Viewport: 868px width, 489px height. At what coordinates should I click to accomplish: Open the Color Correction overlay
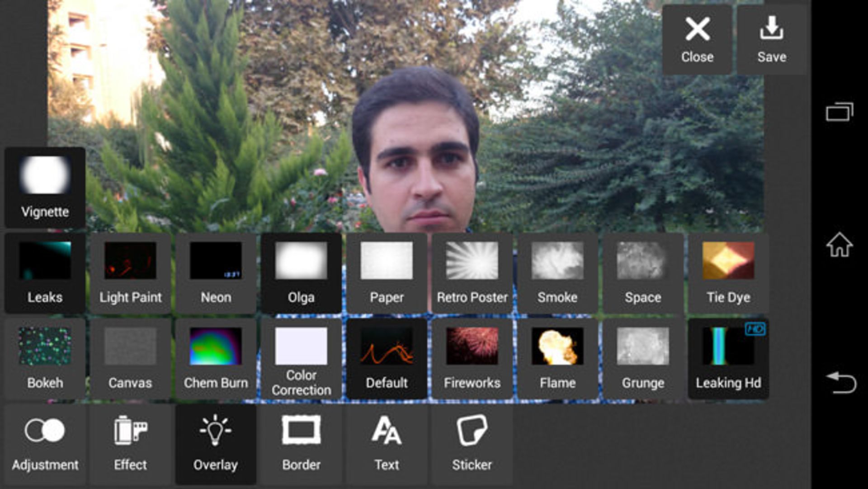301,358
